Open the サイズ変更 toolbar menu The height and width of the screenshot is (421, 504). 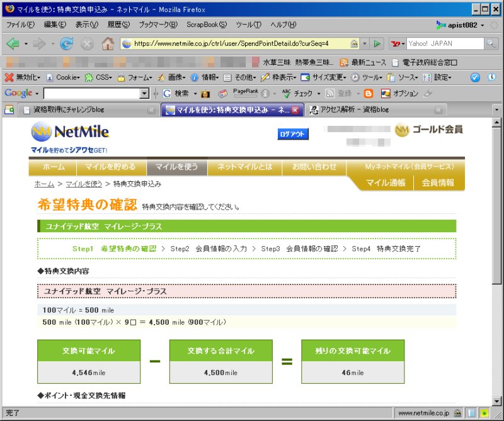324,77
